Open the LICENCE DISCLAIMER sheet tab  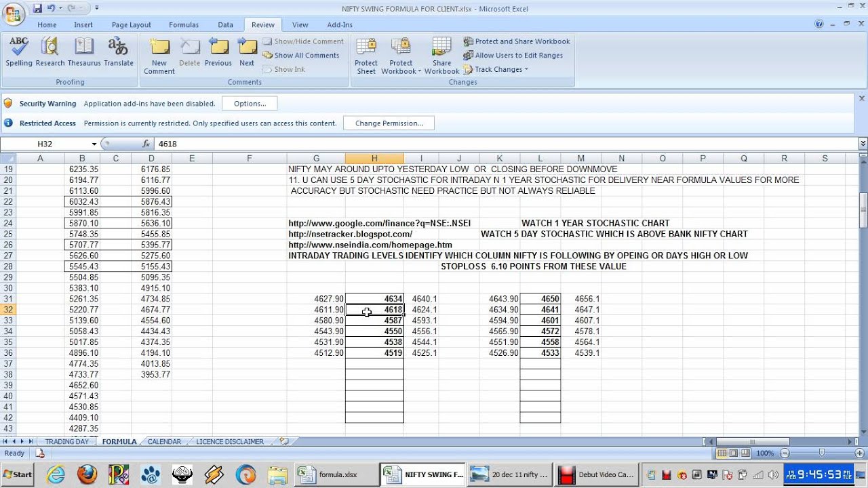(230, 441)
